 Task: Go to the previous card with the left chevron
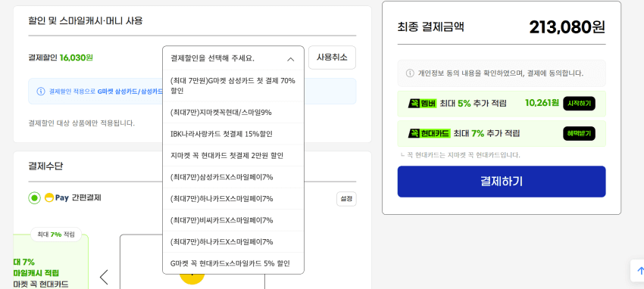[104, 277]
